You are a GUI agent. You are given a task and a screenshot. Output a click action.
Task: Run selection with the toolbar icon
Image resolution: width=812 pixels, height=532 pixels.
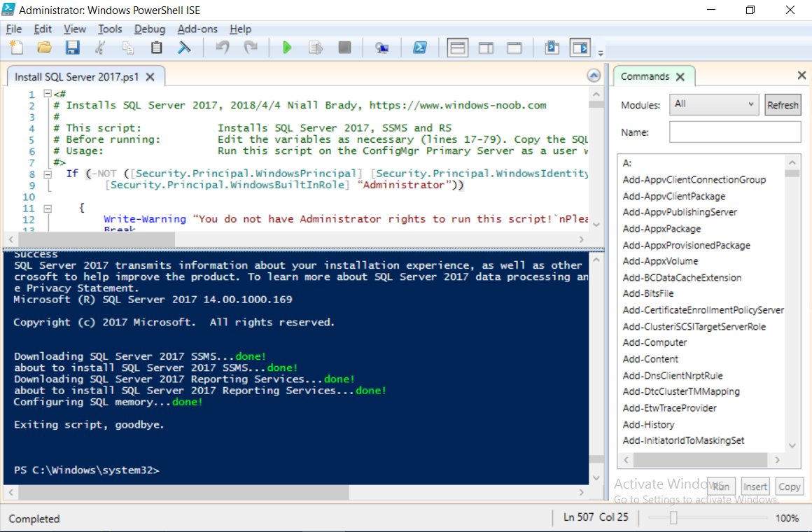(316, 48)
